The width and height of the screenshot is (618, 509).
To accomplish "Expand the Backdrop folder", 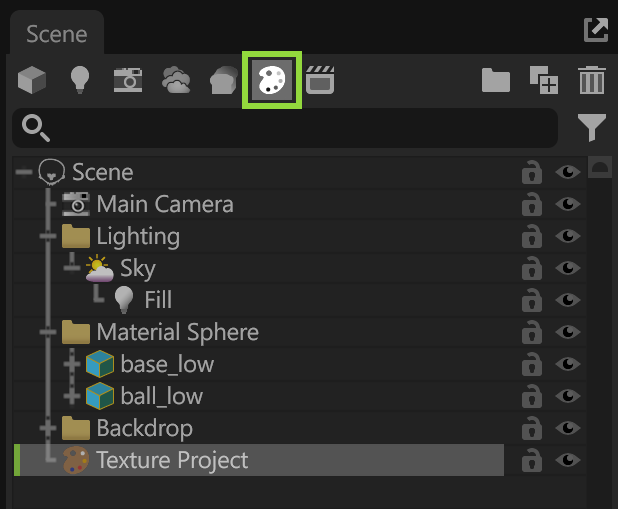I will 47,428.
